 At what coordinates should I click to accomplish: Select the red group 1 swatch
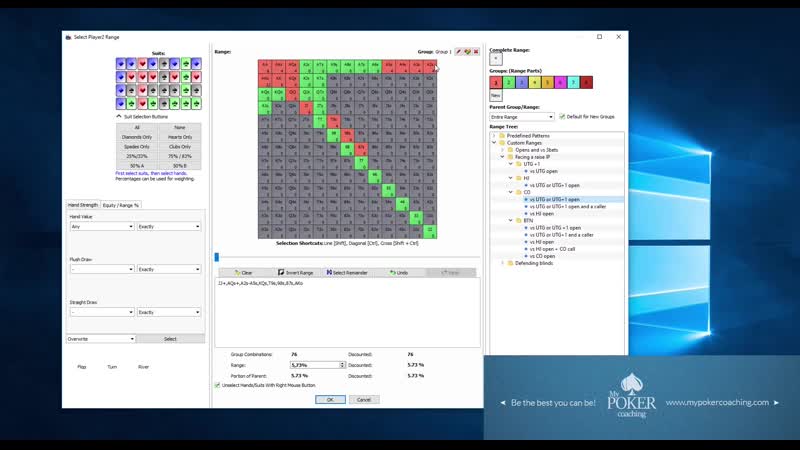(x=495, y=82)
